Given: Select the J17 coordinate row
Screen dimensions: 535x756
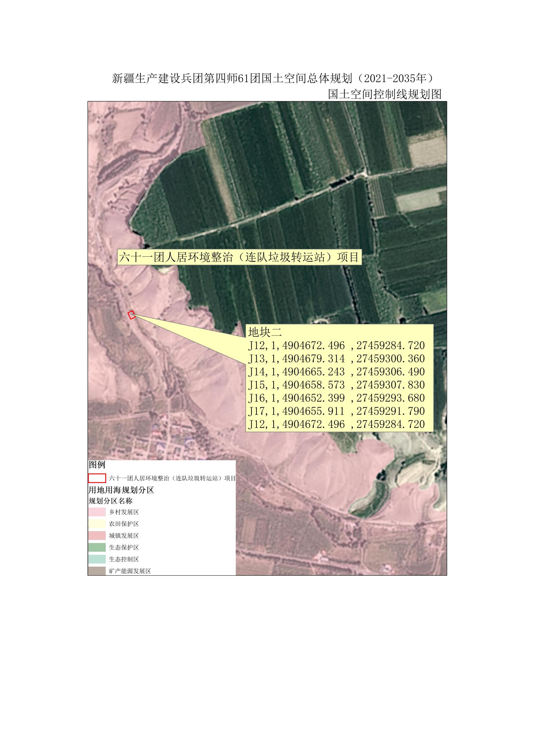Looking at the screenshot, I should pyautogui.click(x=336, y=411).
